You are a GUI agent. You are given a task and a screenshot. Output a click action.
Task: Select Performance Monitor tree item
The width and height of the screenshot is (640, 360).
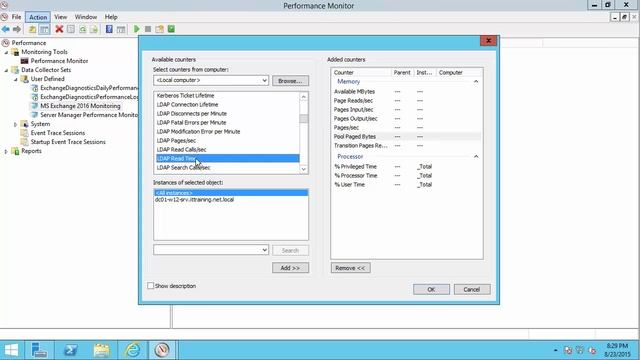coord(59,61)
